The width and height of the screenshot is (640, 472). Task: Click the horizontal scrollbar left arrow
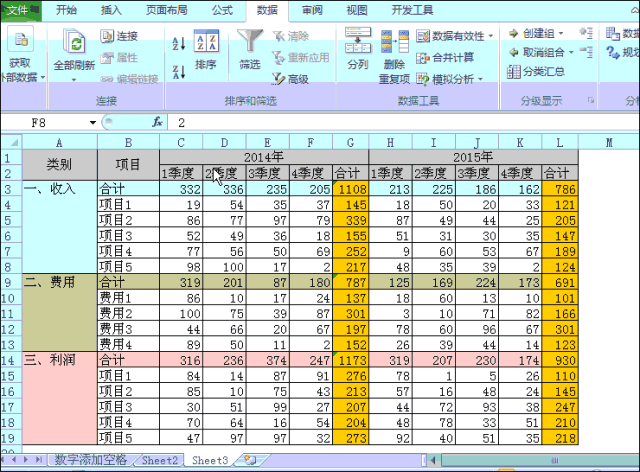(x=433, y=460)
